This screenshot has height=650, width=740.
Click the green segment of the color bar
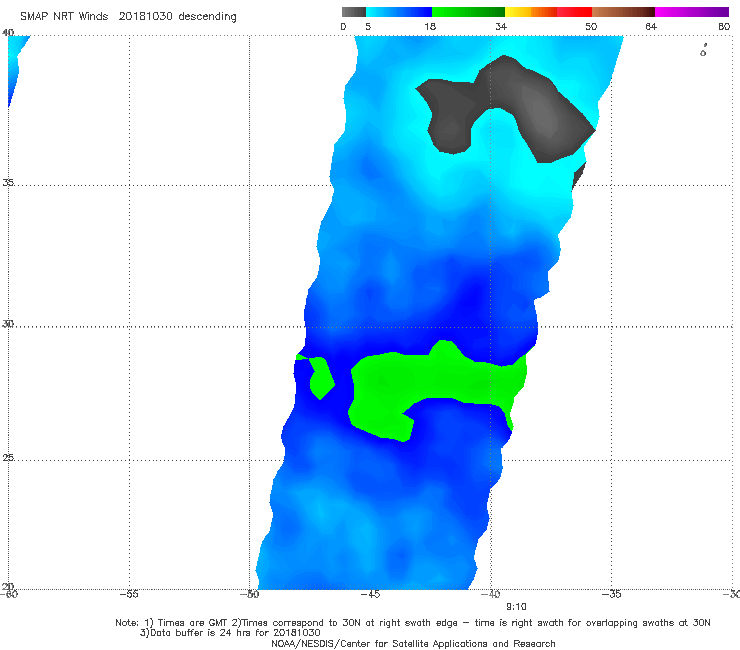point(468,12)
